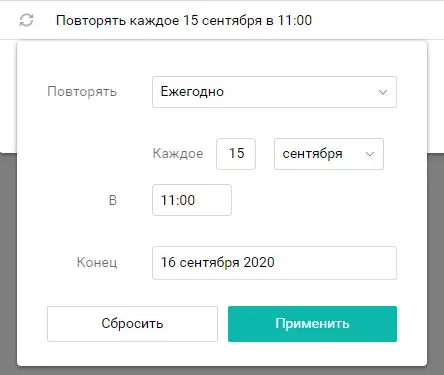Click the circular repeat arrows icon
444x375 pixels.
pyautogui.click(x=26, y=20)
